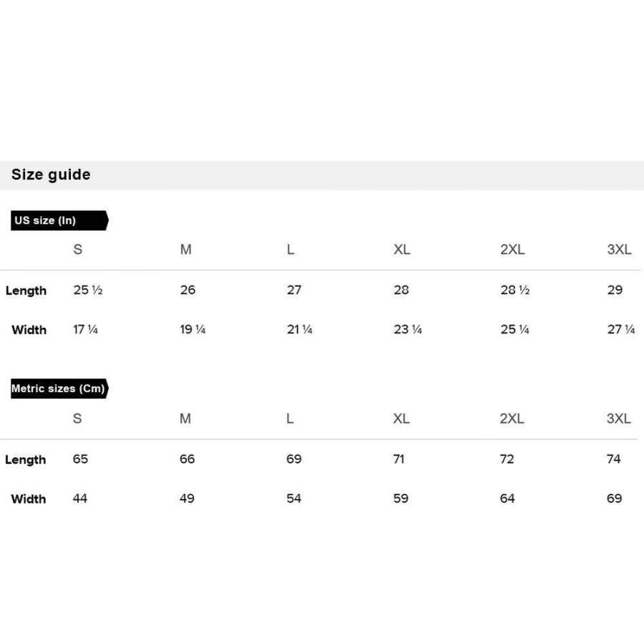The image size is (644, 644).
Task: Select the 19 ¼ width value for size M
Action: coord(192,330)
